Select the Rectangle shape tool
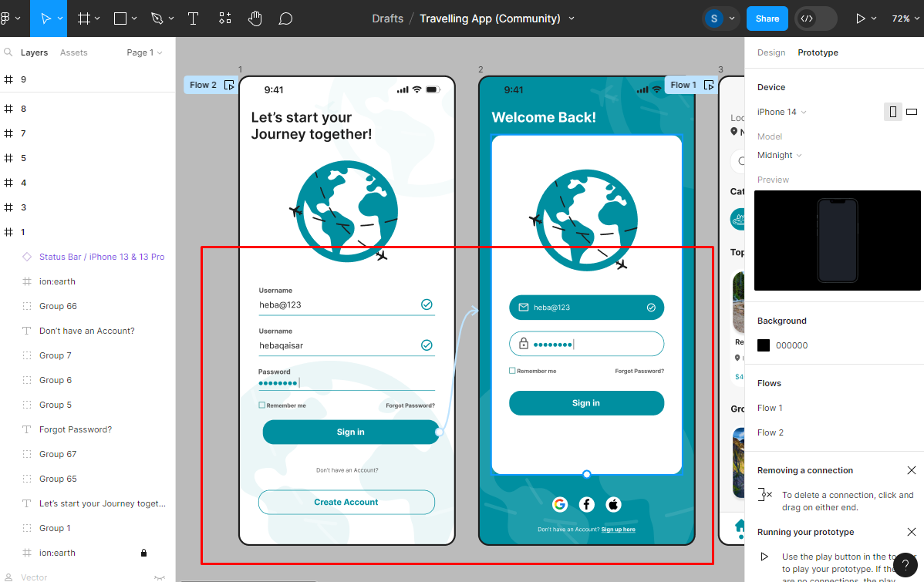Viewport: 924px width, 582px height. pyautogui.click(x=120, y=19)
